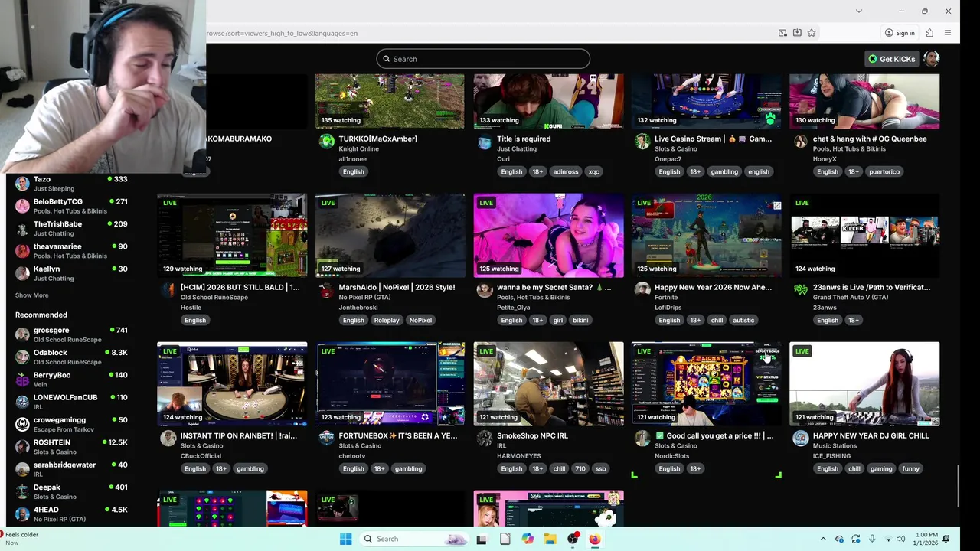The image size is (980, 551).
Task: Click the Get KICKs button
Action: tap(892, 59)
